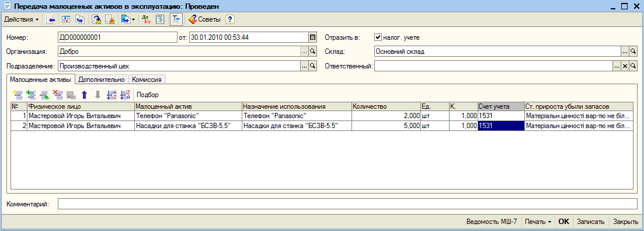The height and width of the screenshot is (231, 644).
Task: Edit current row icon with pencil
Action: [44, 95]
